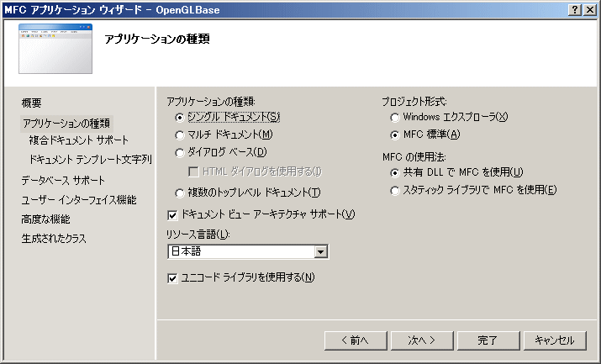This screenshot has height=364, width=601.
Task: Toggle ユニコード ライブラリを使用する checkbox
Action: pos(172,277)
